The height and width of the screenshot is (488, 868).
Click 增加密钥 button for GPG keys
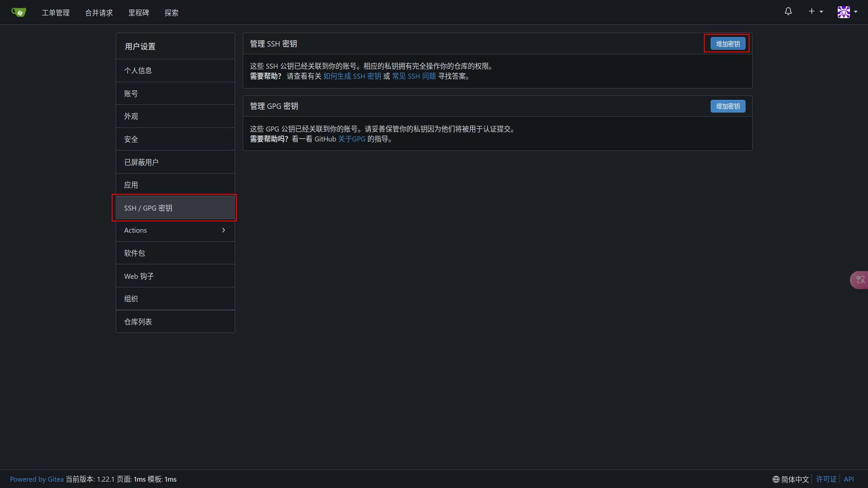click(x=728, y=106)
